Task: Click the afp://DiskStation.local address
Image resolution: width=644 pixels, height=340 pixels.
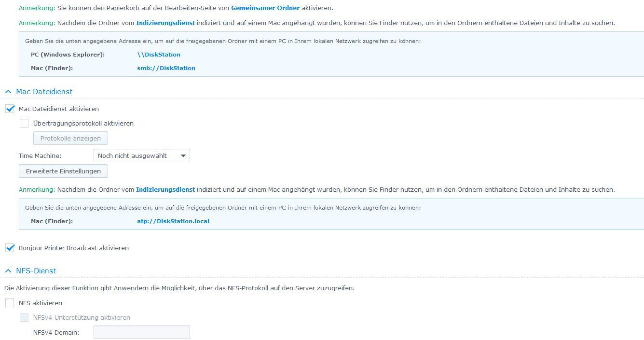Action: point(173,221)
